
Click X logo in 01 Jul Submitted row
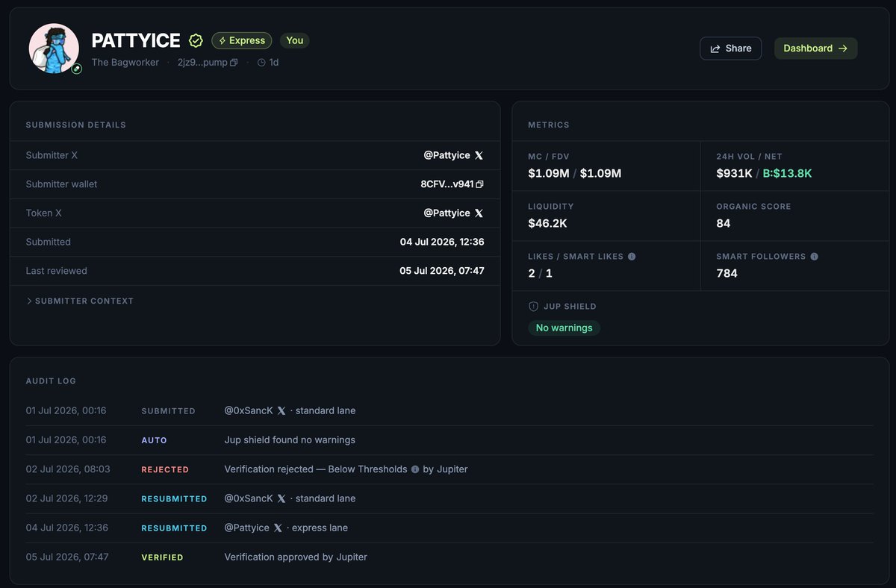coord(281,410)
